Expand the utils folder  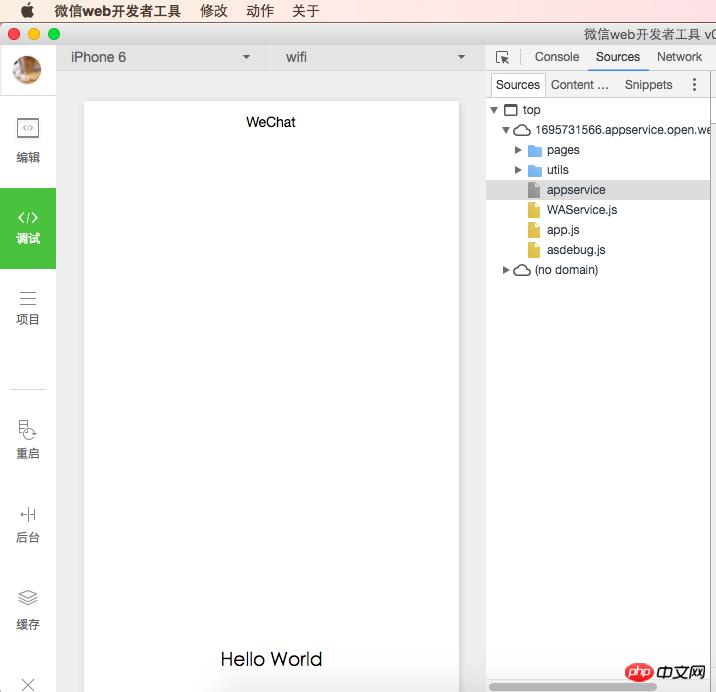pos(518,170)
